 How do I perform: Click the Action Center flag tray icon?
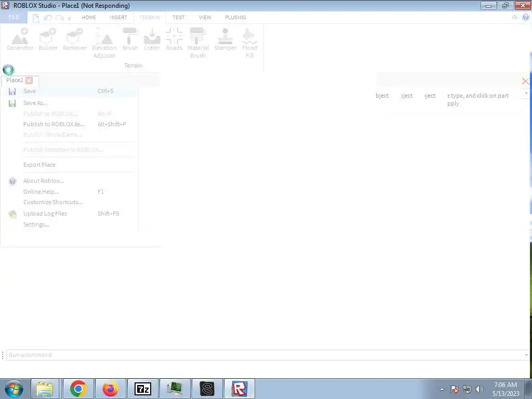(x=455, y=389)
